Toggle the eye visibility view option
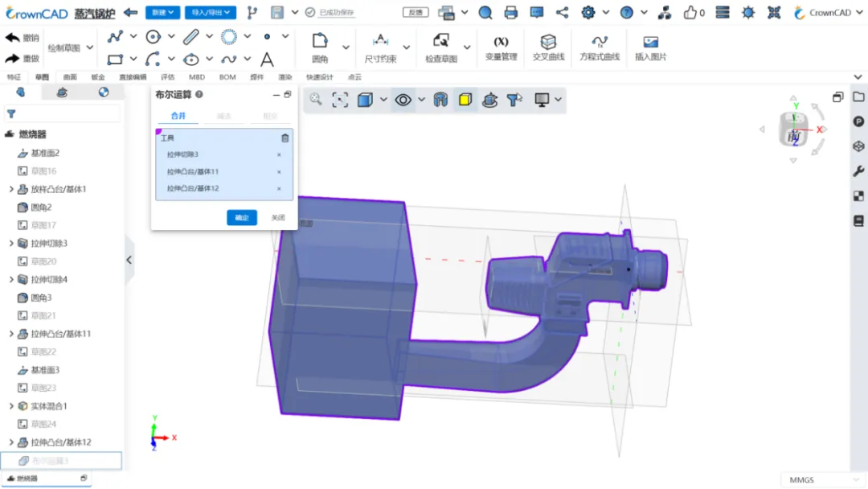The height and width of the screenshot is (489, 868). [403, 100]
